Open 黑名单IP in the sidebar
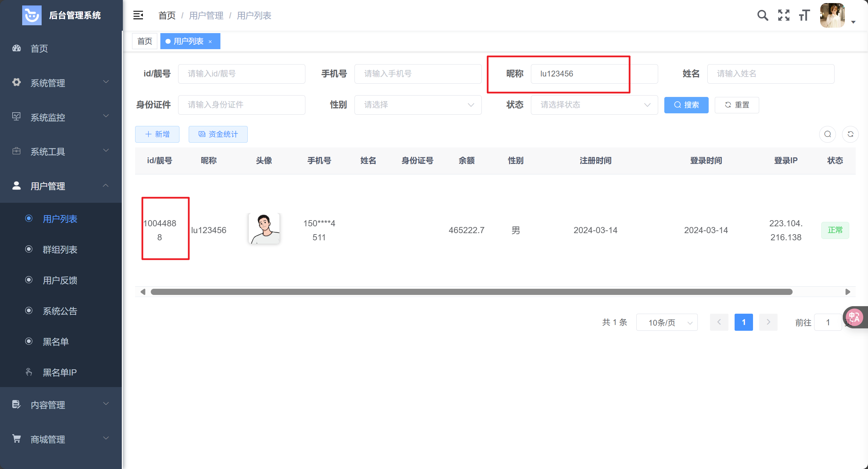This screenshot has height=469, width=868. [60, 372]
